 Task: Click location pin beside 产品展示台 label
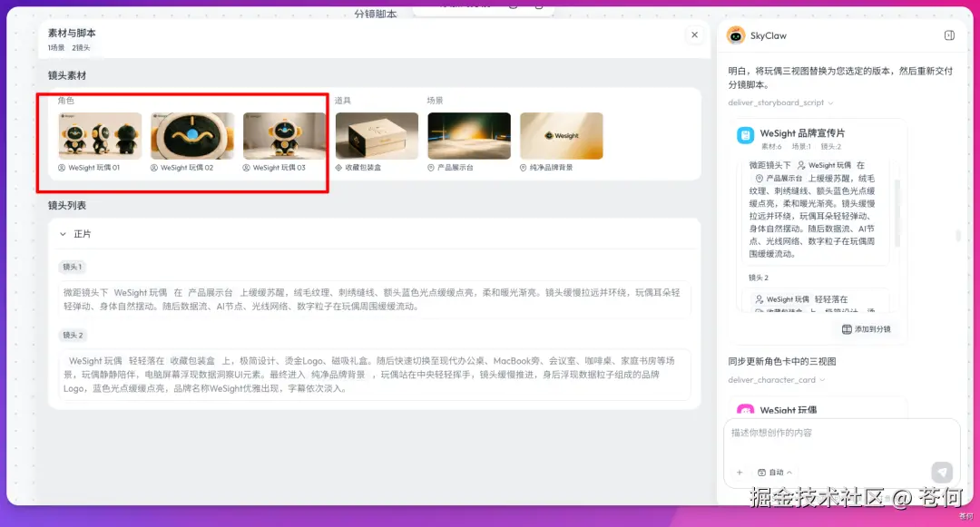pos(431,168)
